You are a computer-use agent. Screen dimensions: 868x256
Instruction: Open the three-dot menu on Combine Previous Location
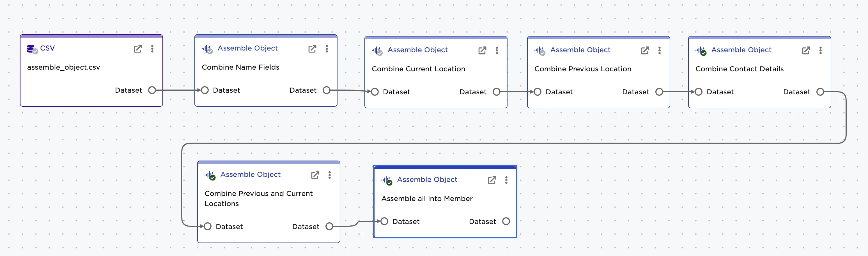(659, 50)
